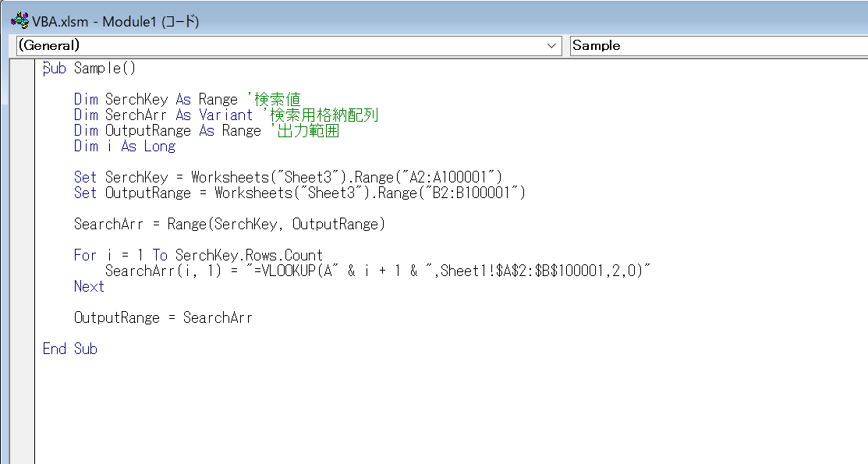868x464 pixels.
Task: Click the Dim SerchArr As Variant line
Action: pyautogui.click(x=226, y=115)
